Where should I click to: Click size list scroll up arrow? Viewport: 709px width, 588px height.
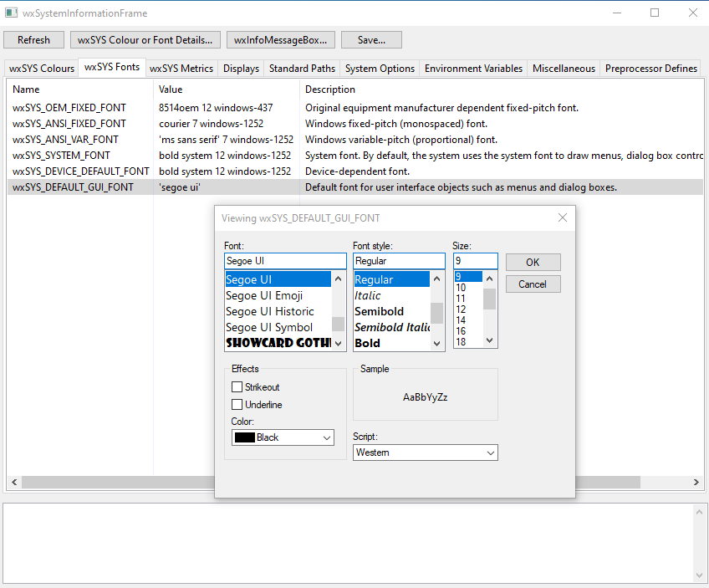[490, 279]
